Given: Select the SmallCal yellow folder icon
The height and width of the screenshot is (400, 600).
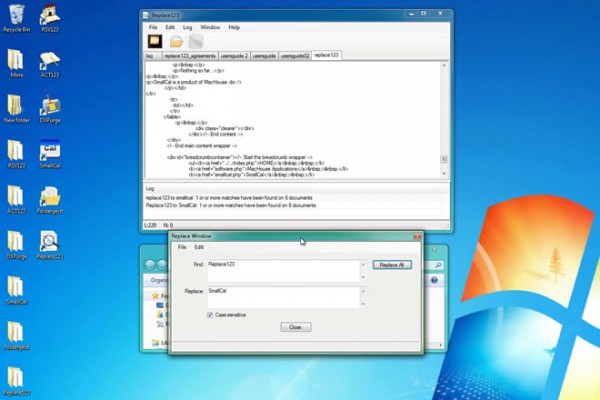Looking at the screenshot, I should 16,290.
